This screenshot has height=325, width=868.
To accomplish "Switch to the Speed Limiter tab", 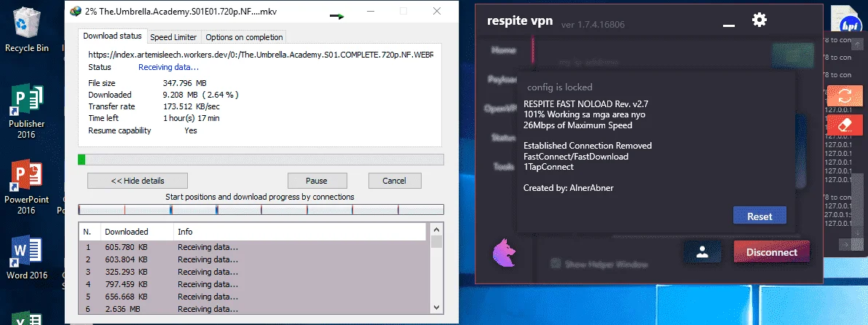I will pyautogui.click(x=173, y=37).
